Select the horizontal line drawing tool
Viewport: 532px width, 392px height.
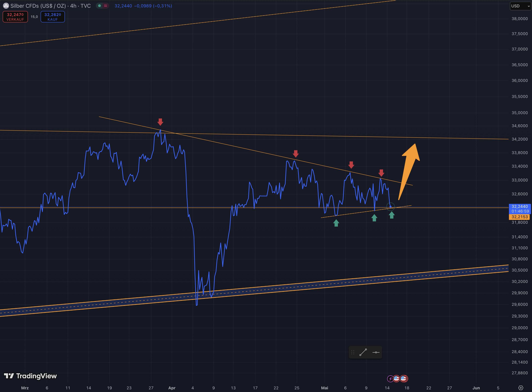pos(376,352)
